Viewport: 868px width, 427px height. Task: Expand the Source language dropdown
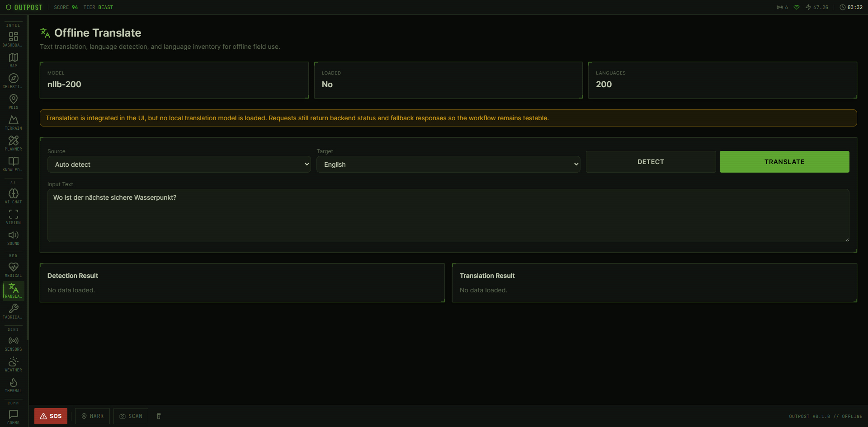tap(179, 164)
